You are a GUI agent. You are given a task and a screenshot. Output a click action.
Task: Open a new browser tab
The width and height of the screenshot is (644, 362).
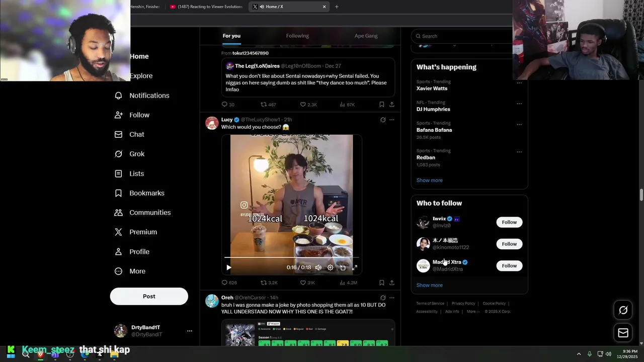click(337, 7)
